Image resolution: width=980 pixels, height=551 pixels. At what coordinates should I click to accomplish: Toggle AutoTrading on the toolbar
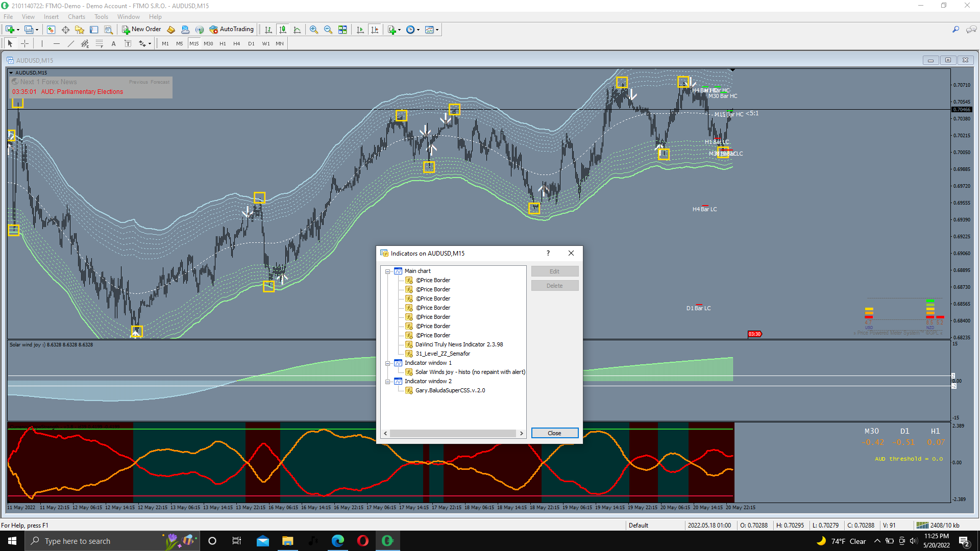pyautogui.click(x=231, y=30)
